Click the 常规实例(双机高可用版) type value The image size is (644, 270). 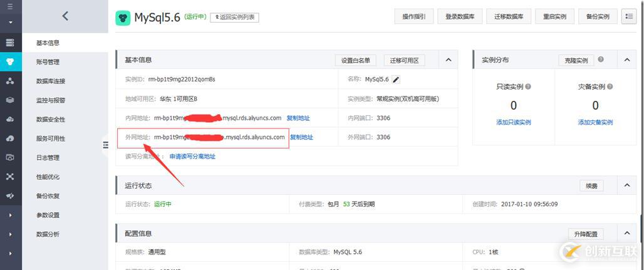pyautogui.click(x=408, y=99)
